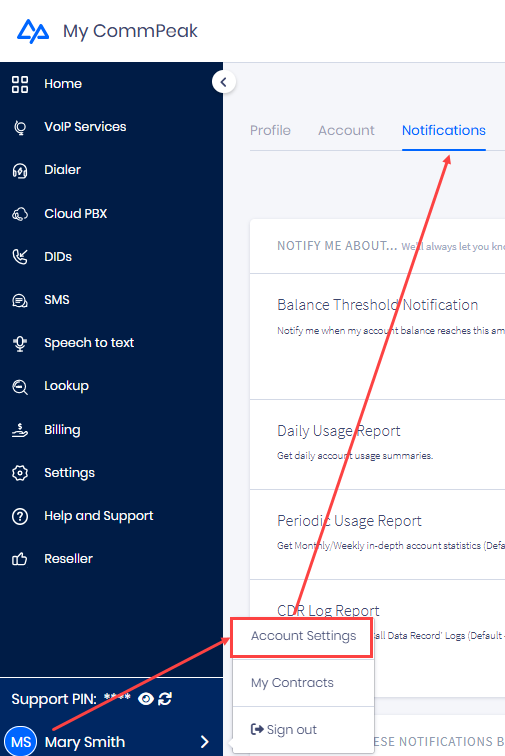The image size is (505, 756).
Task: Click 'Get daily account usage summaries' text
Action: (x=355, y=456)
